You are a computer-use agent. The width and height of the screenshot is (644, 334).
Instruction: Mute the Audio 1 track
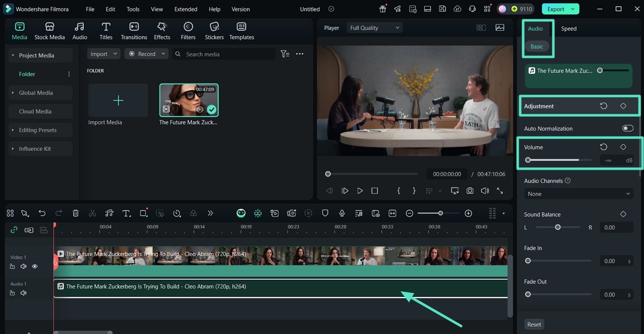tap(23, 293)
